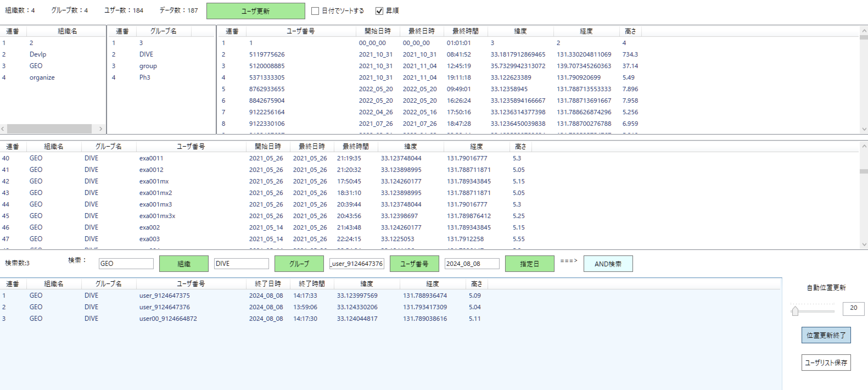Click right arrow of organization list horizontal scrollbar

100,129
